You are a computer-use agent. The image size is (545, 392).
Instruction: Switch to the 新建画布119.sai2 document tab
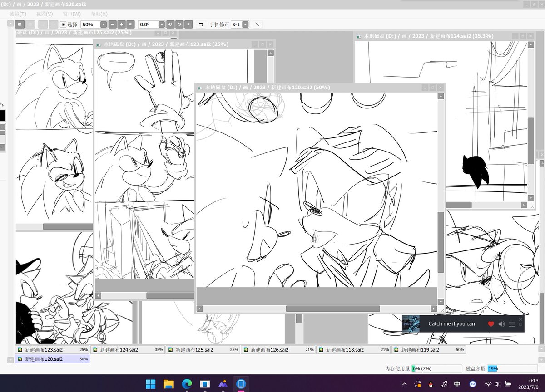click(429, 350)
